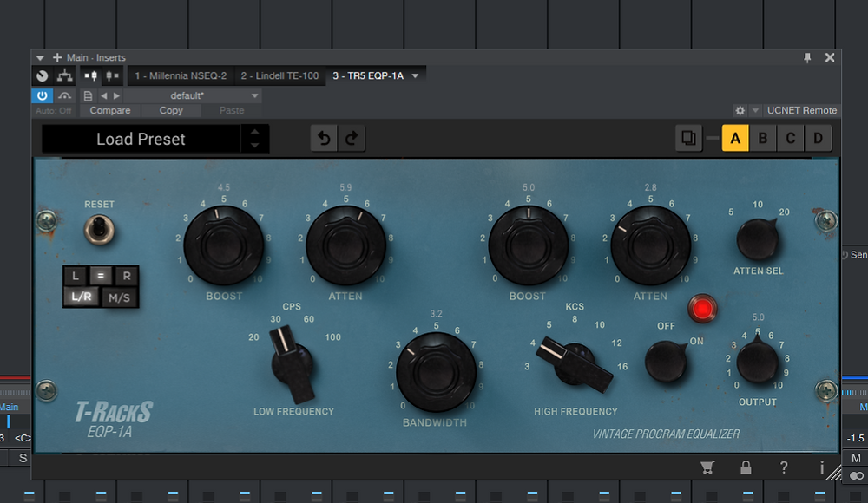Screen dimensions: 868x503
Task: Pin the plugin window
Action: (807, 57)
